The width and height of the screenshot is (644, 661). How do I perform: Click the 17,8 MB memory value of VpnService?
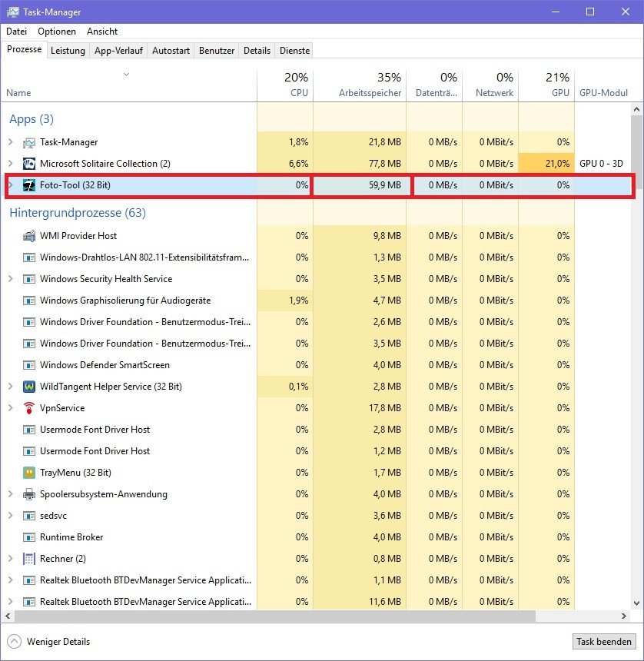pyautogui.click(x=387, y=408)
